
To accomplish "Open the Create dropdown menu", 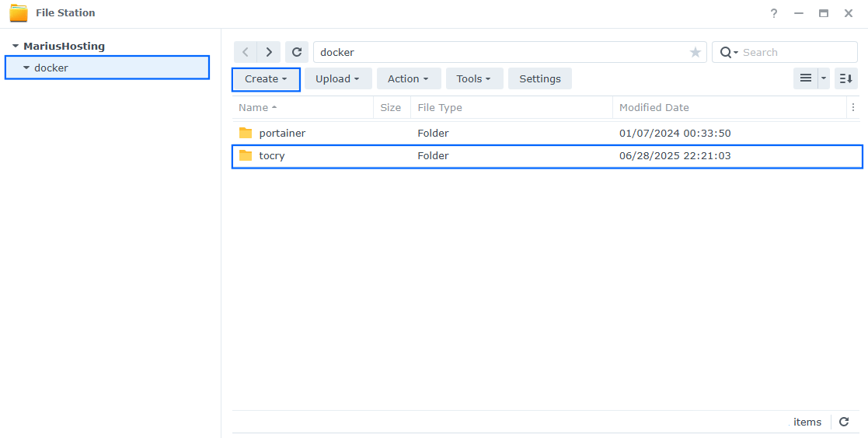I will (266, 78).
